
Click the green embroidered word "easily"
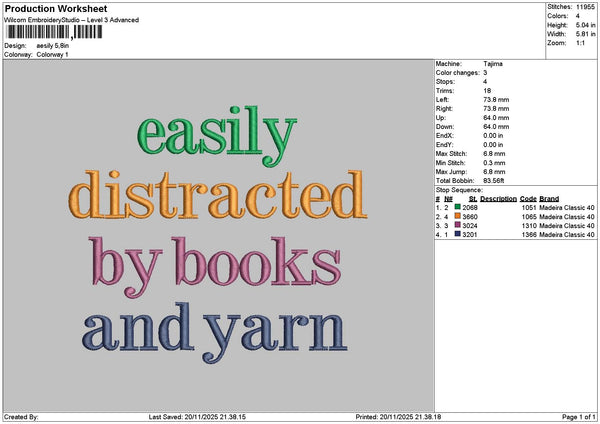coord(217,136)
